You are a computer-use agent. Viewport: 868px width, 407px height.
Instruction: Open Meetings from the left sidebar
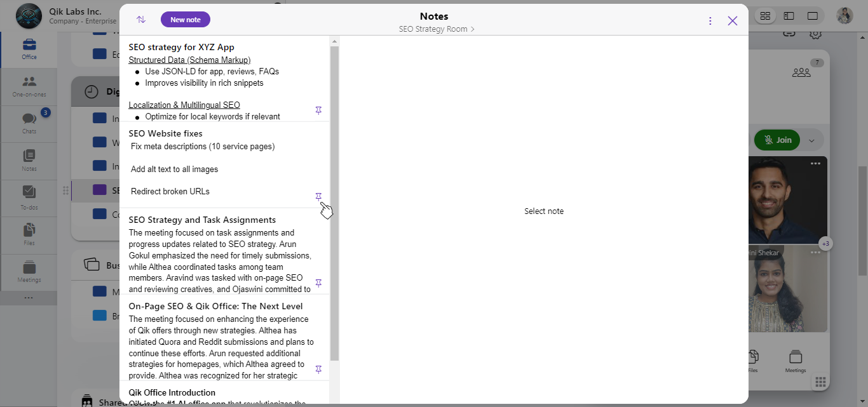(29, 272)
